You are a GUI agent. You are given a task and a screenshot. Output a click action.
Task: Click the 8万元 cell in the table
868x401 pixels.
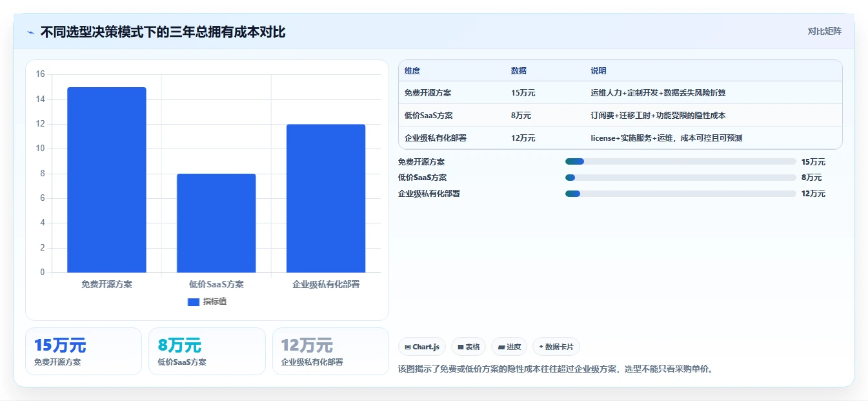(521, 116)
